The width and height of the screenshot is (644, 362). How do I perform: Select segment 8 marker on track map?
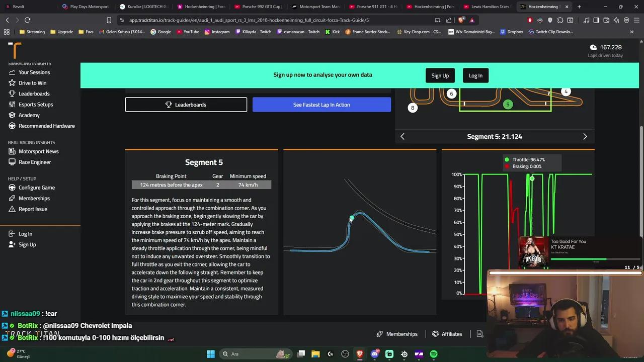(x=413, y=108)
